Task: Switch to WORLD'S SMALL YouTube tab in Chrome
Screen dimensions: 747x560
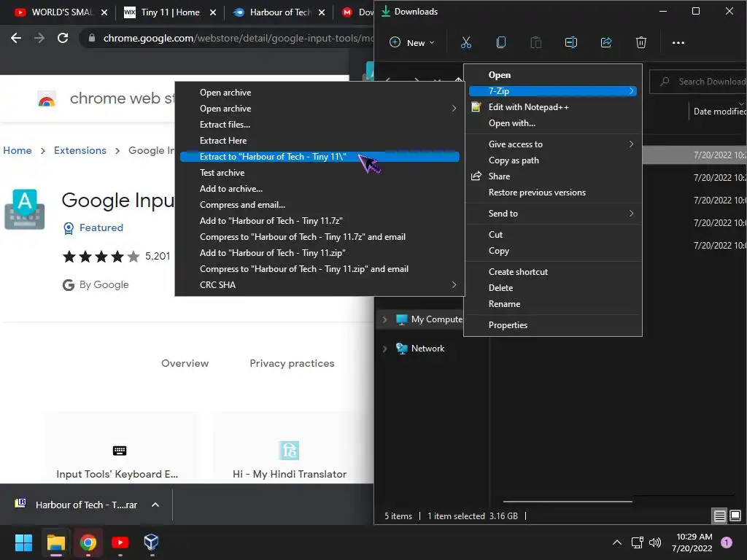Action: 61,12
